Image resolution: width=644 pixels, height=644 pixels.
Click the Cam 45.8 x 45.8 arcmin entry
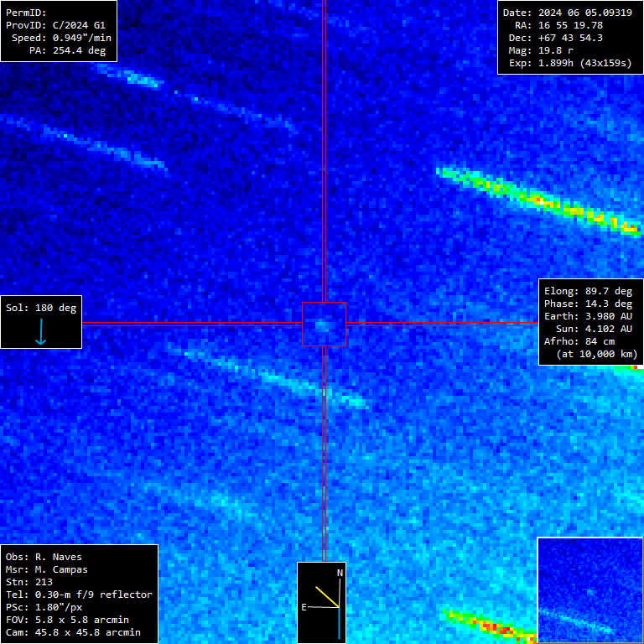[73, 632]
